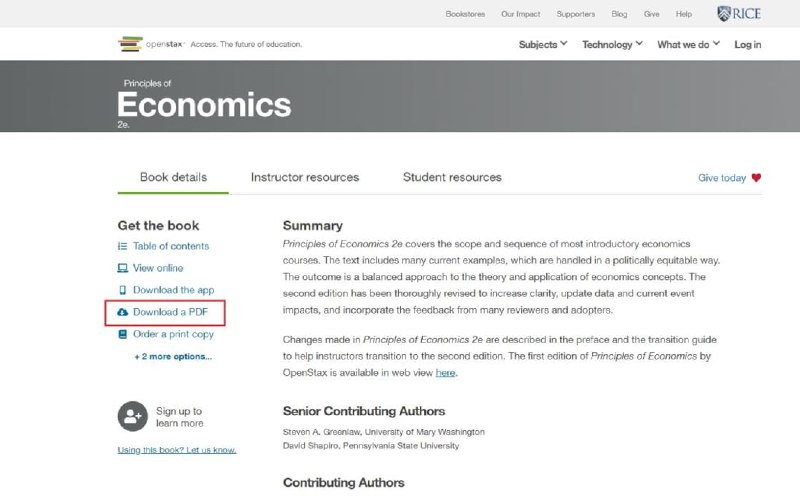
Task: Click the Download a PDF cloud icon
Action: [122, 312]
